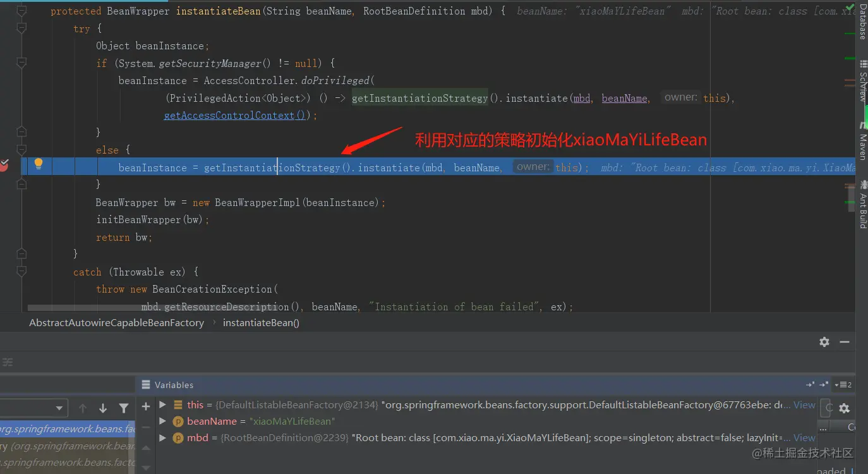This screenshot has width=868, height=474.
Task: Move watch down in Variables panel
Action: coord(146,468)
